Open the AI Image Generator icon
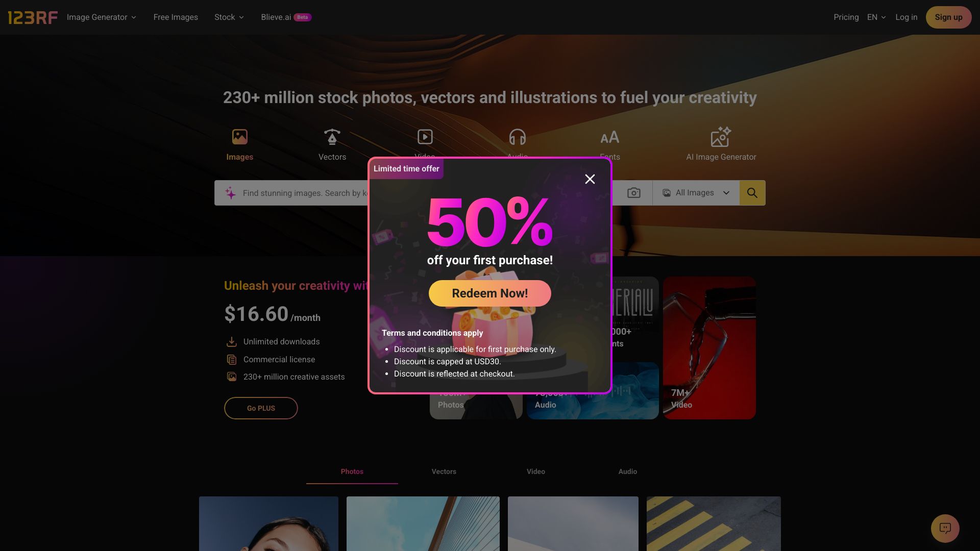 tap(721, 137)
